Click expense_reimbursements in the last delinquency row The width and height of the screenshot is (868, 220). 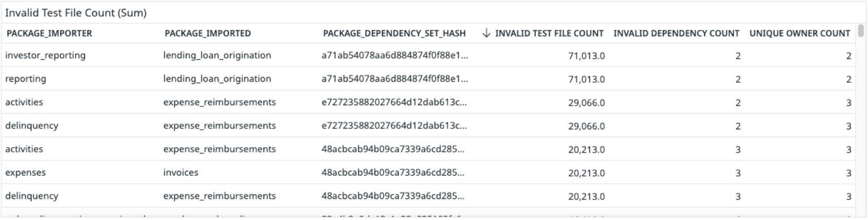[x=219, y=196]
